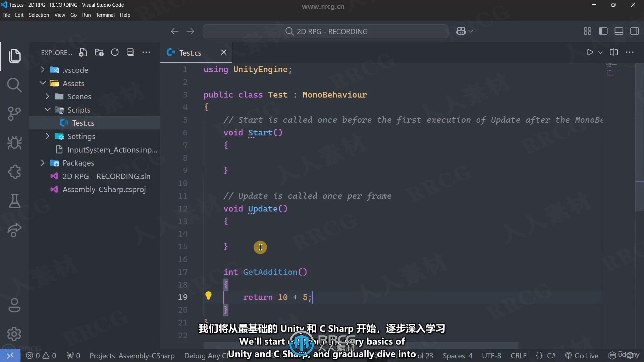Open the Live Share view
The image size is (644, 362).
click(14, 230)
